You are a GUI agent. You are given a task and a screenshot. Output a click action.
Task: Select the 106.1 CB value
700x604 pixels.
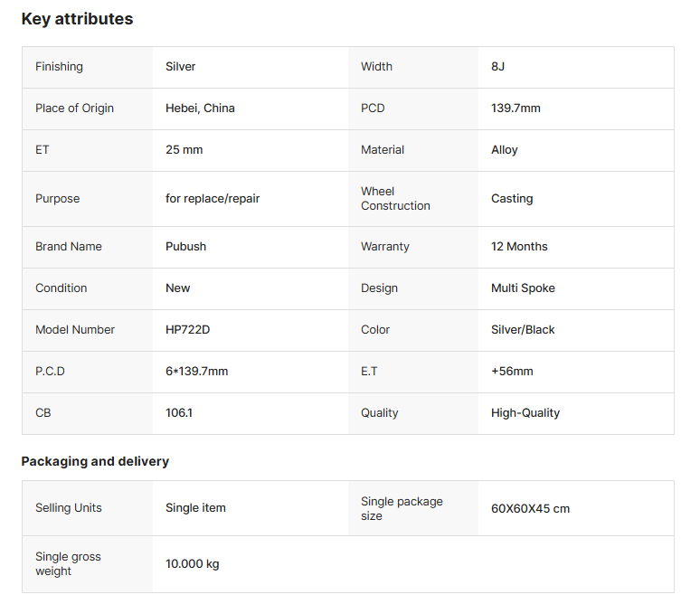[x=179, y=413]
